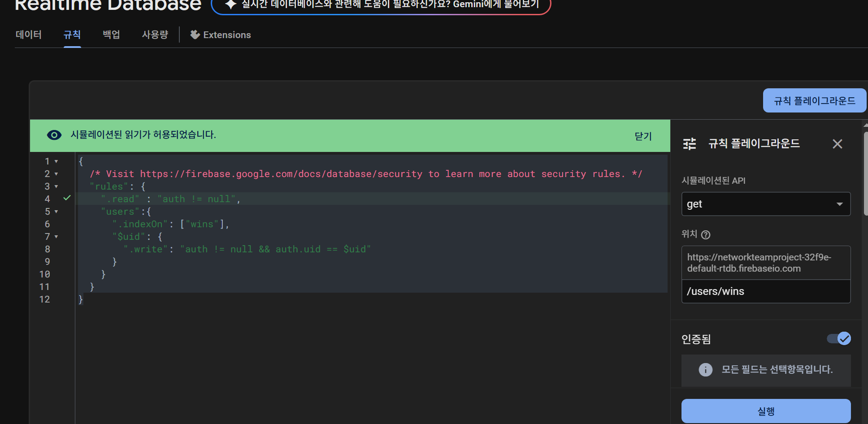
Task: Collapse the code fold at line 1
Action: [56, 161]
